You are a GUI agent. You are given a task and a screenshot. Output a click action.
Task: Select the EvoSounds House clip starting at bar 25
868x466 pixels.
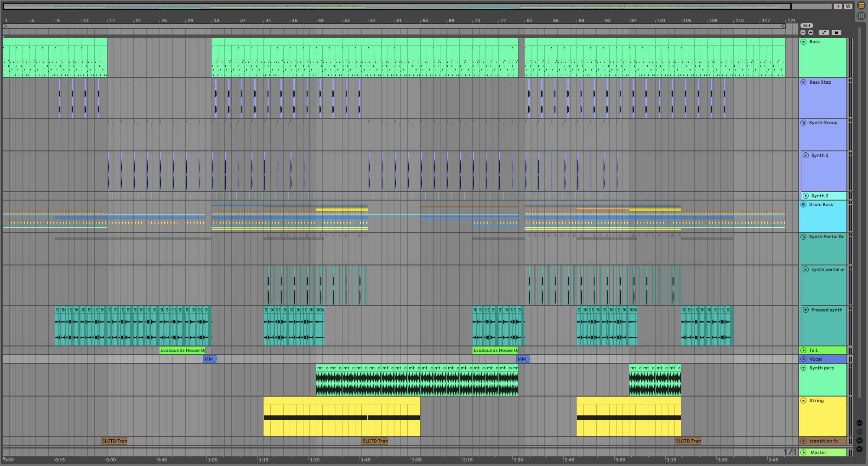click(182, 351)
